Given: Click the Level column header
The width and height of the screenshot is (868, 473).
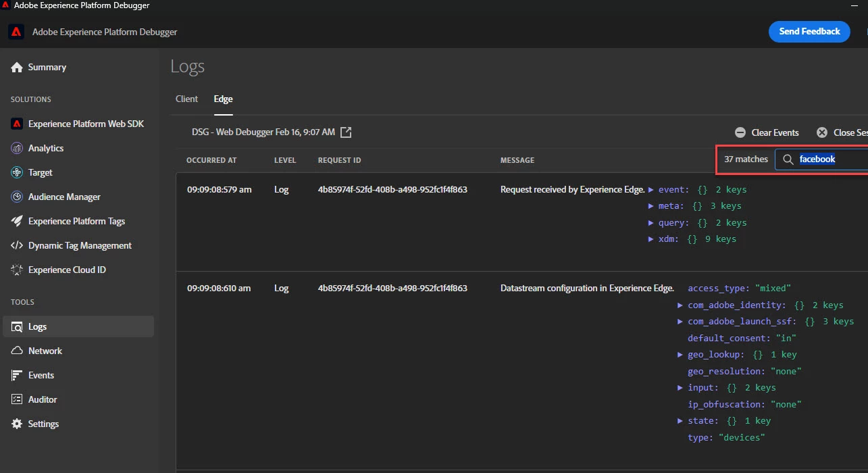Looking at the screenshot, I should 285,160.
